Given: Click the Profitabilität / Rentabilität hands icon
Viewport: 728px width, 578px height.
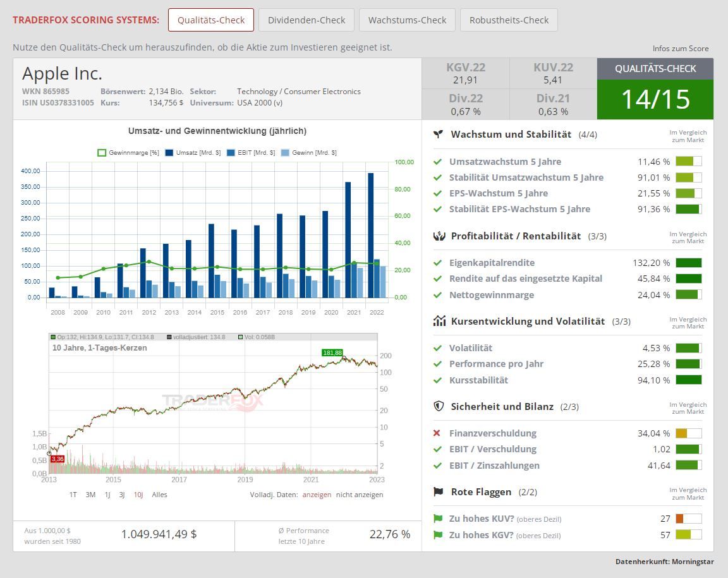Looking at the screenshot, I should [439, 236].
